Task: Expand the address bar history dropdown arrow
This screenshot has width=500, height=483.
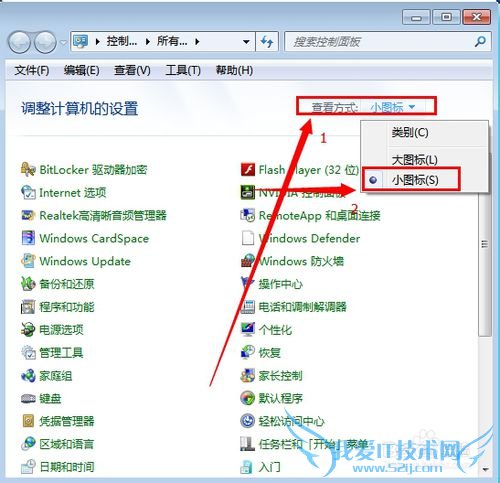Action: click(246, 42)
